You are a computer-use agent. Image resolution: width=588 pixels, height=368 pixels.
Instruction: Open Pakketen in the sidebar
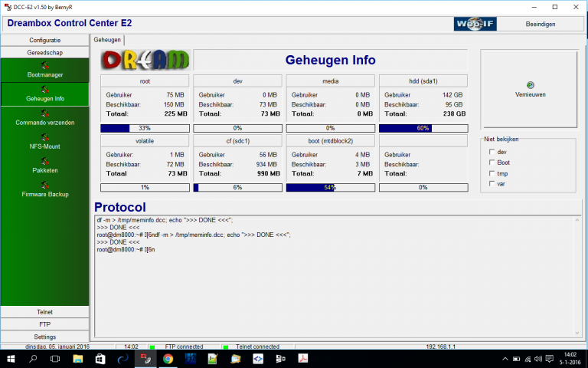(x=44, y=166)
